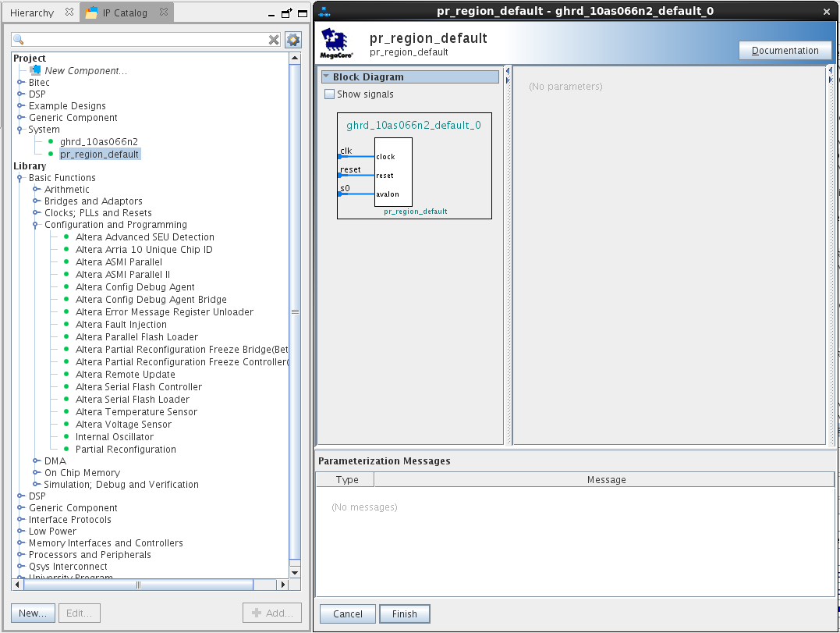Open IP Catalog search settings gear
This screenshot has height=633, width=840.
click(x=293, y=40)
